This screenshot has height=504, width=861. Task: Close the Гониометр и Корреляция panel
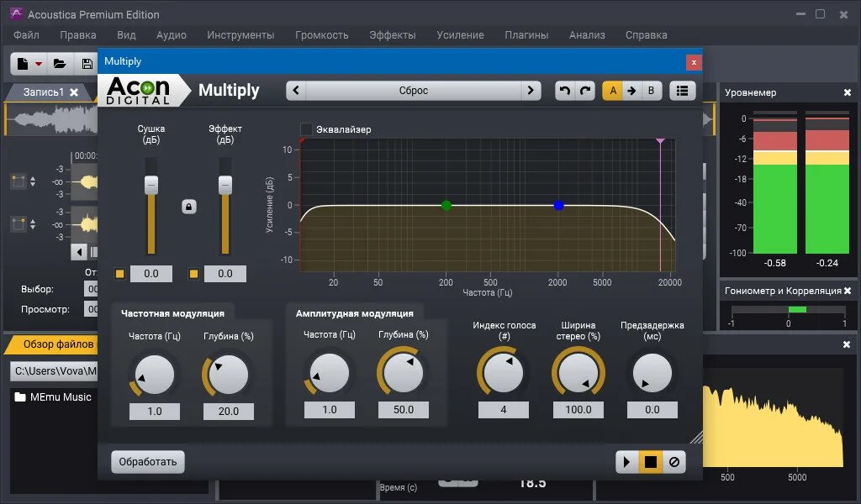click(x=848, y=291)
